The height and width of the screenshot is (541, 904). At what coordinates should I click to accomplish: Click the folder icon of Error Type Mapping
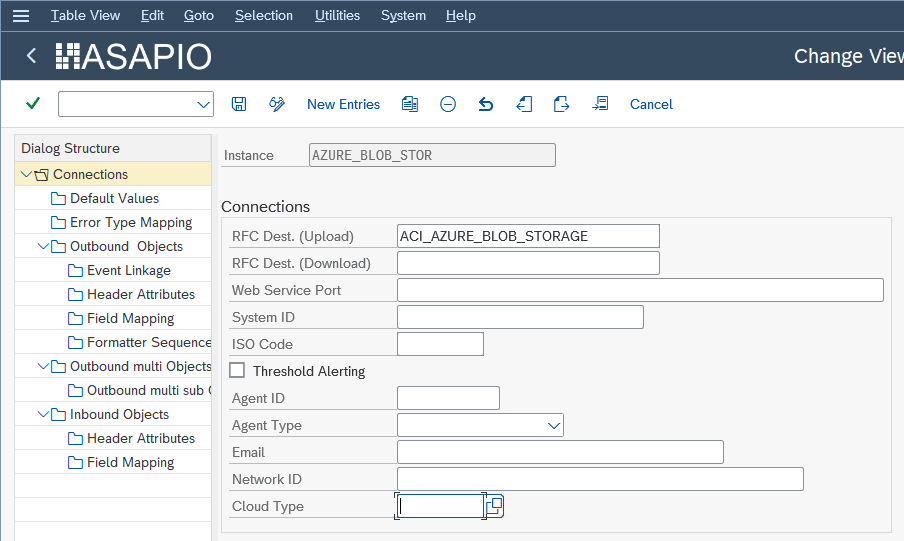[58, 223]
